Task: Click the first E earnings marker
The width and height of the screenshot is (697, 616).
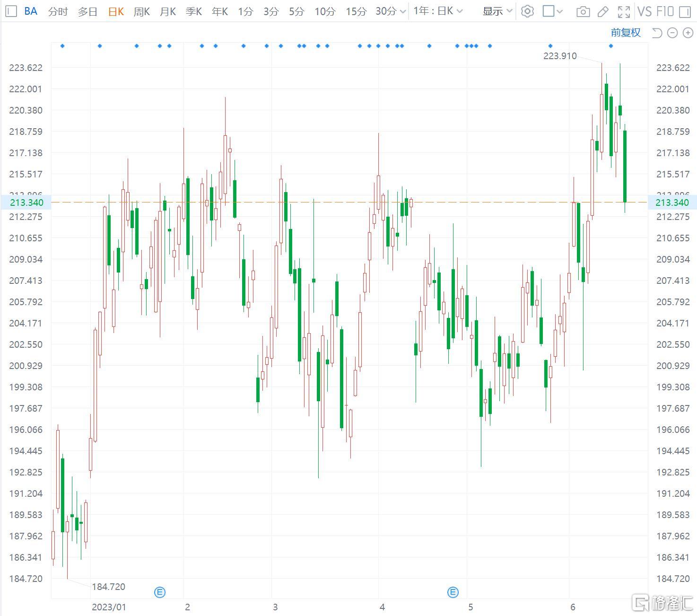Action: click(160, 592)
